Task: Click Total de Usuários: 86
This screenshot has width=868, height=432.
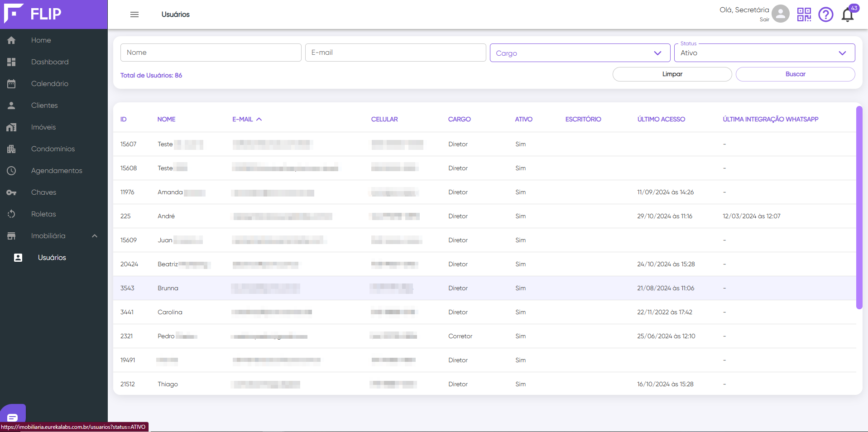Action: [151, 75]
